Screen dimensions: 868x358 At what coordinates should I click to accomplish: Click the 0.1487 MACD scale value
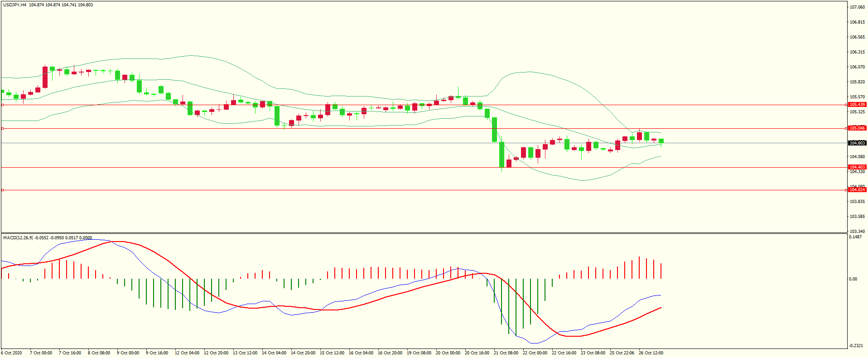coord(855,237)
